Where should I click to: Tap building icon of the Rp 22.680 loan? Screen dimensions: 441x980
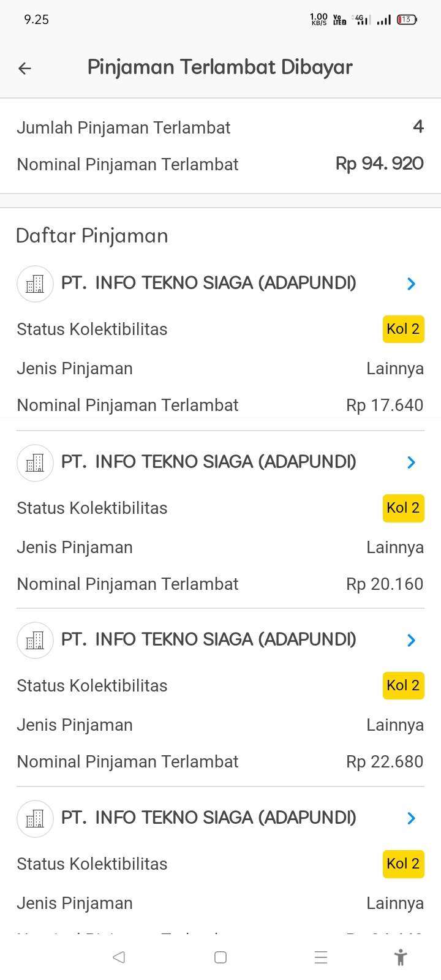click(35, 640)
